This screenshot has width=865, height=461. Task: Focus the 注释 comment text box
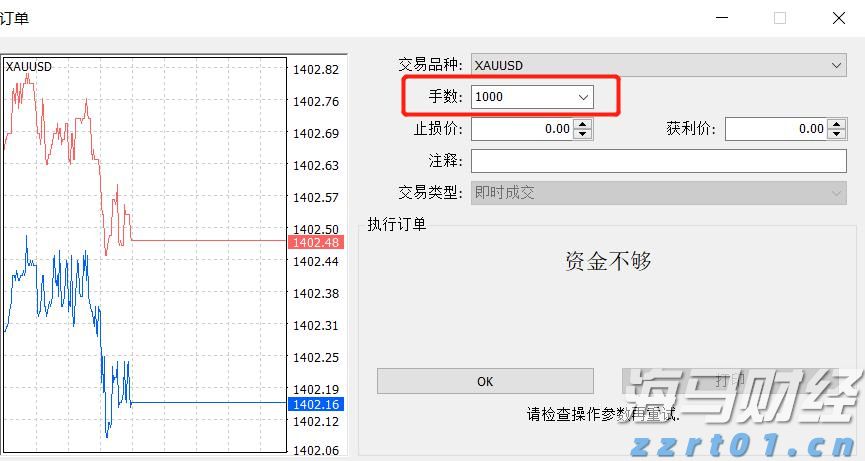pyautogui.click(x=658, y=161)
